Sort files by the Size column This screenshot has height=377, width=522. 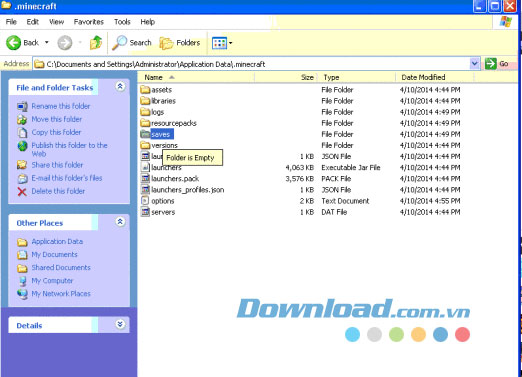286,77
